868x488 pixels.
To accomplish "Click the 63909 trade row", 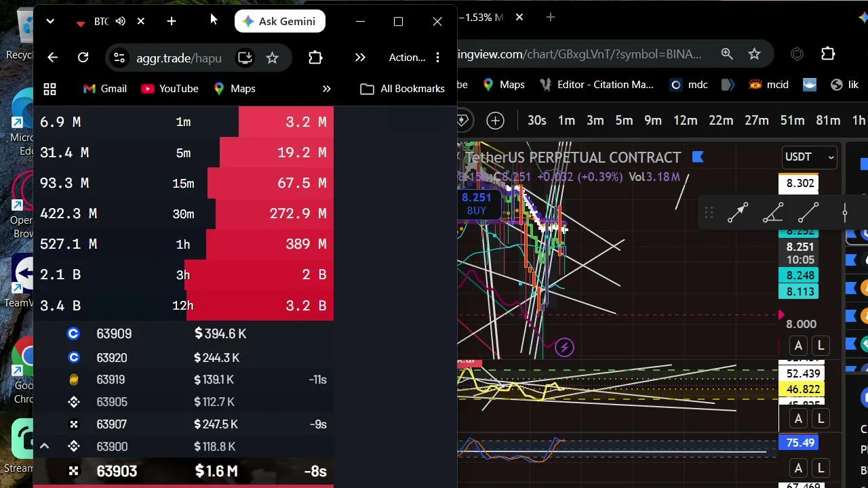I will coord(184,334).
